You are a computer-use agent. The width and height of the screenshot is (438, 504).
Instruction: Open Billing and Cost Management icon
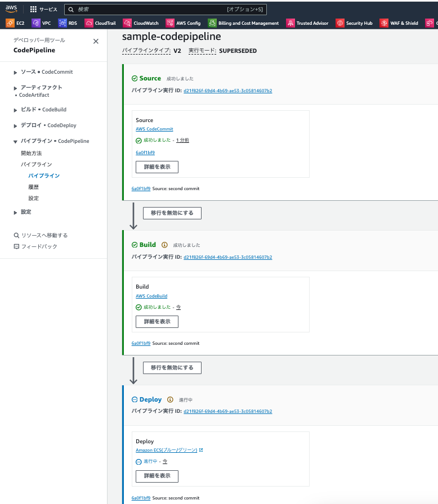pyautogui.click(x=212, y=23)
